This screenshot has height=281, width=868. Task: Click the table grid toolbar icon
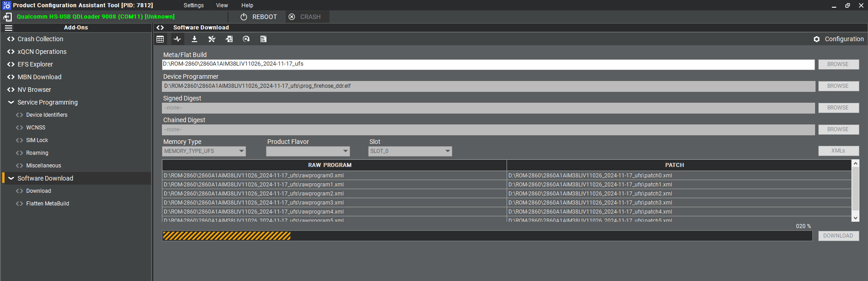tap(160, 39)
